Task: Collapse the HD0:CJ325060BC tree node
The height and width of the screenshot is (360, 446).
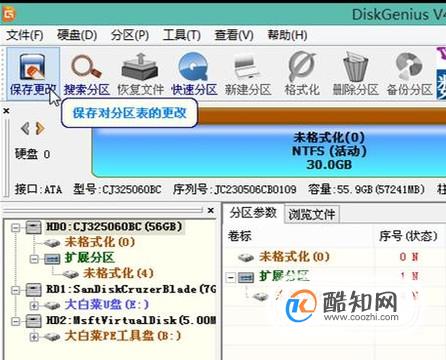Action: pos(15,228)
